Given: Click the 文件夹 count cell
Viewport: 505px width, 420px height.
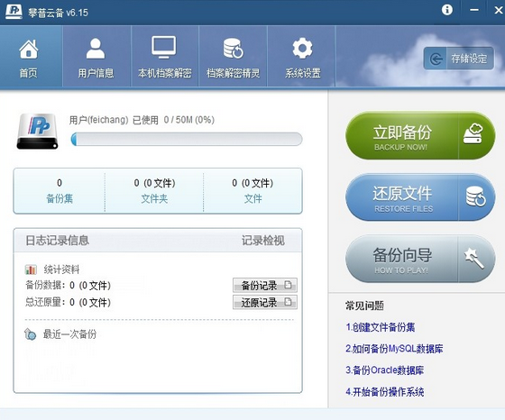Looking at the screenshot, I should [154, 191].
